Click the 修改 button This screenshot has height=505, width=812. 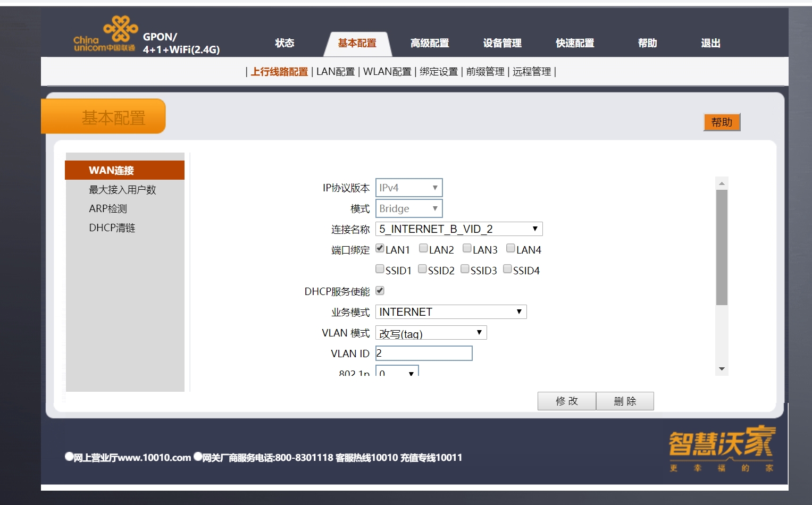(567, 401)
